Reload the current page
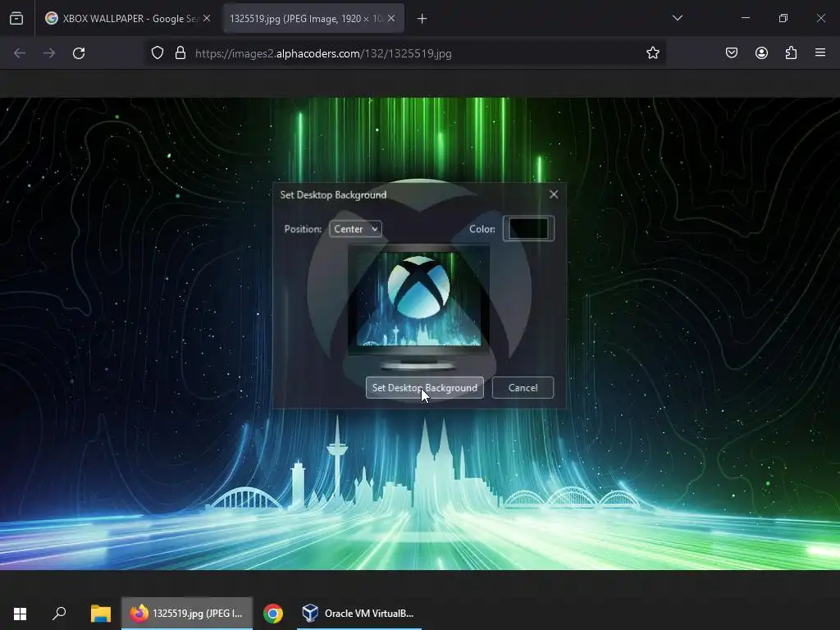 (79, 53)
